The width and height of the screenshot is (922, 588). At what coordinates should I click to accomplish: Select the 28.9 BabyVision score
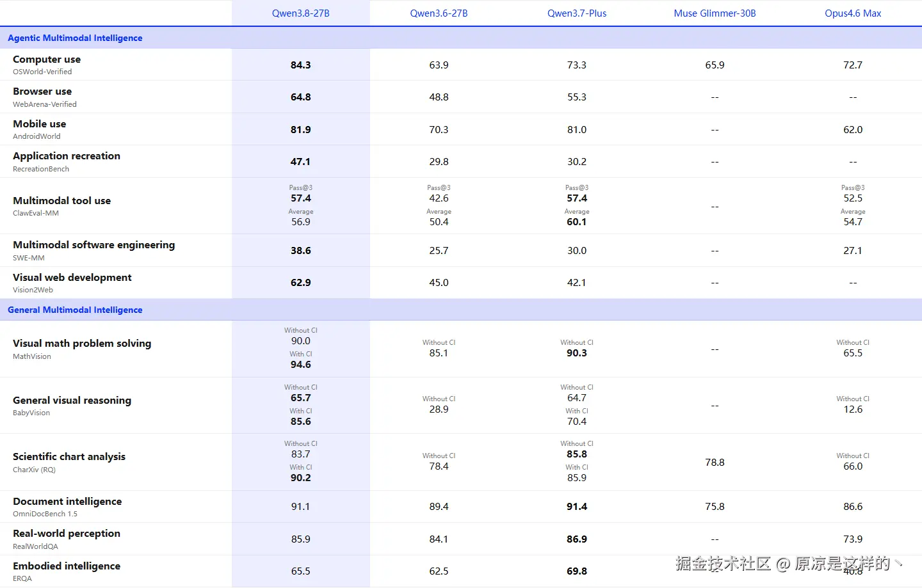pos(439,409)
